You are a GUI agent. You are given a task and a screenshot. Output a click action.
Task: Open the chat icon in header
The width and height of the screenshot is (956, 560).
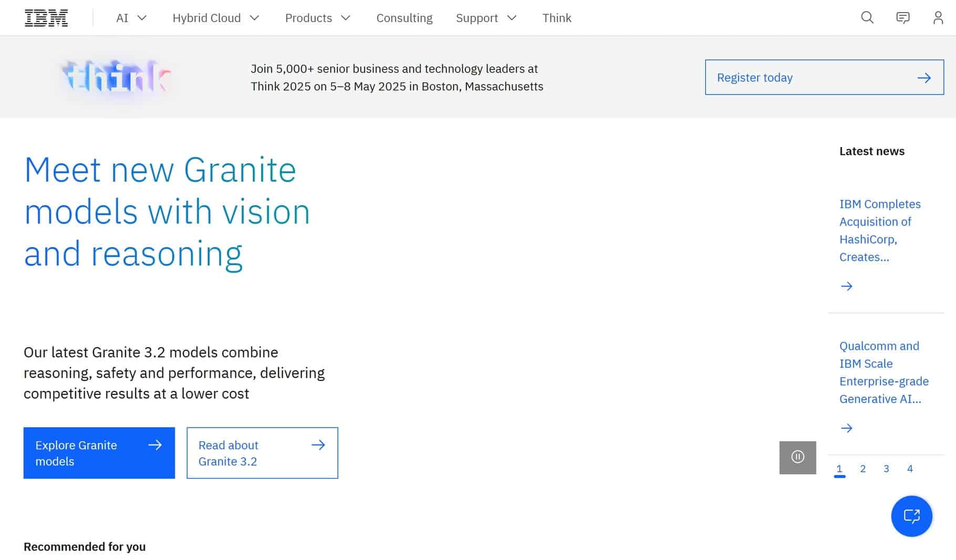click(x=902, y=18)
